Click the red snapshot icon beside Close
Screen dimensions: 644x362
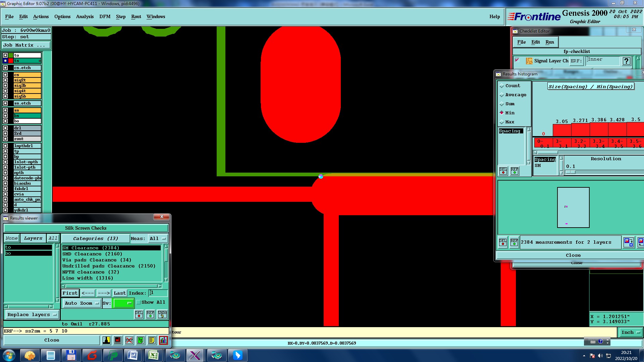[x=118, y=340]
